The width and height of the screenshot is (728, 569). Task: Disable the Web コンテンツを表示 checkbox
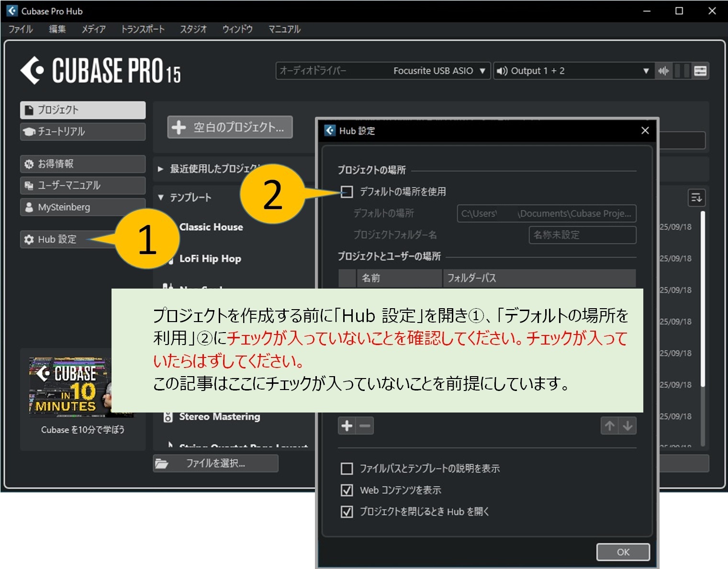[x=346, y=490]
